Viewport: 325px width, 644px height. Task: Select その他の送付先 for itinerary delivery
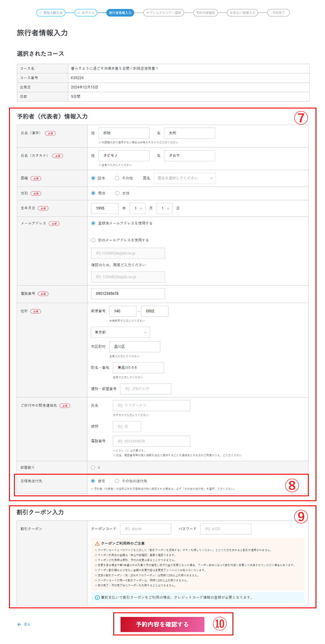pyautogui.click(x=117, y=481)
